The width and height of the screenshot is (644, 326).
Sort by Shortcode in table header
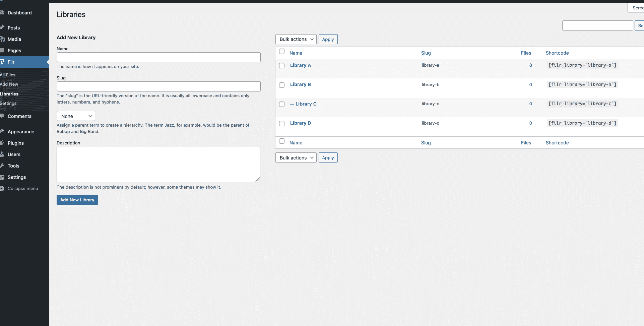[557, 53]
